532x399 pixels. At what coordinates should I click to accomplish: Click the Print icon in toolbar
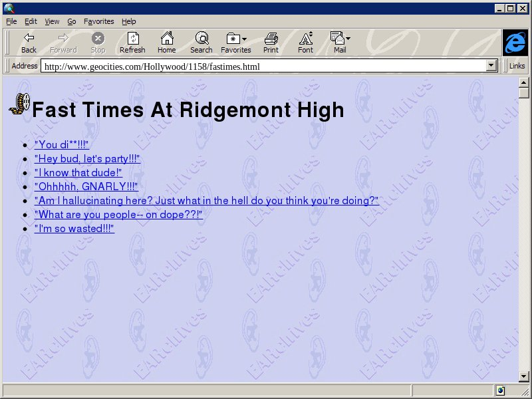click(271, 39)
